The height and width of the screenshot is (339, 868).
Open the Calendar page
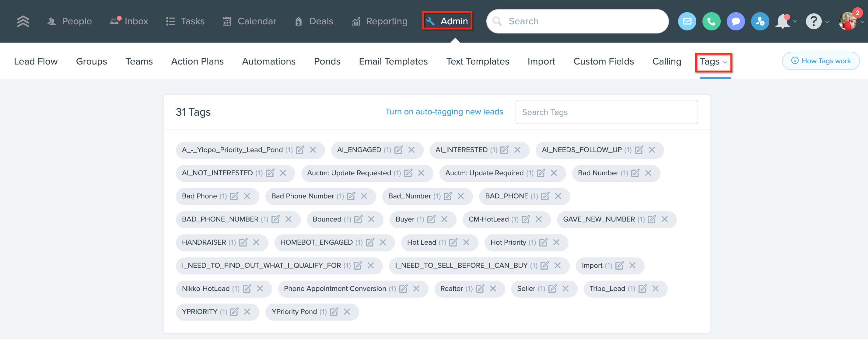[249, 21]
